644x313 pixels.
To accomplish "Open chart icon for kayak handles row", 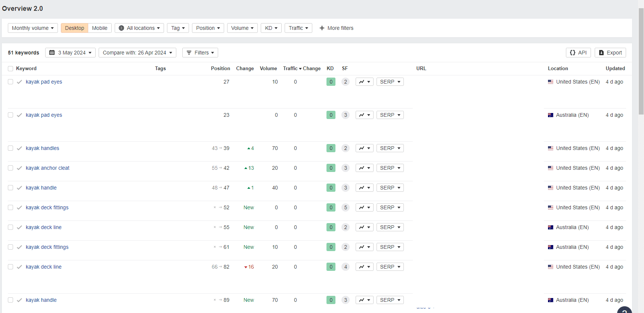I will click(365, 148).
